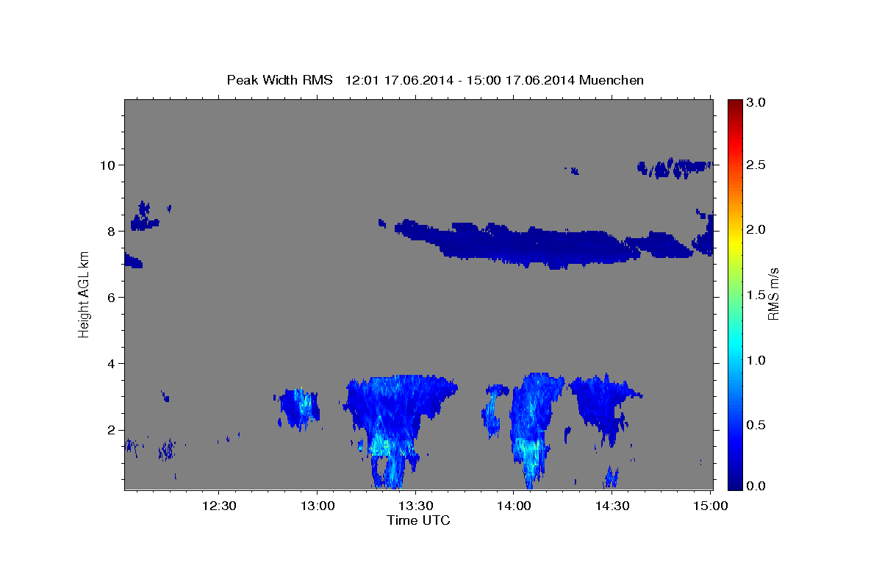Click the colorbar value 3.0
This screenshot has height=588, width=882.
click(756, 102)
